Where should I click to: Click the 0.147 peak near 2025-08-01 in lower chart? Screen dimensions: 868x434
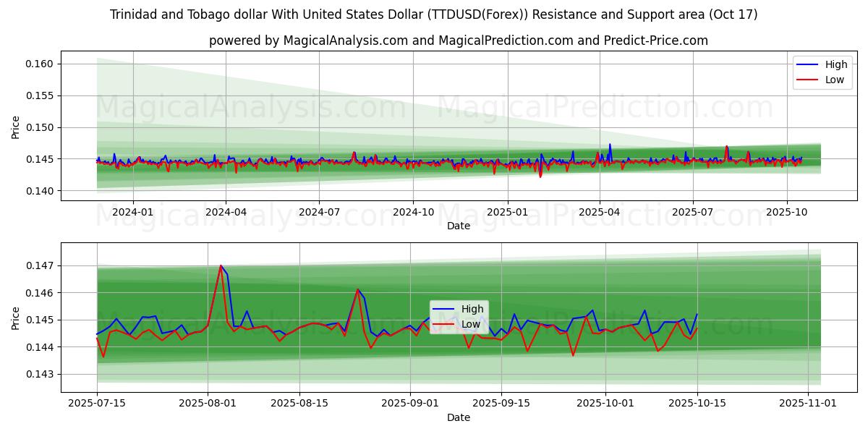pyautogui.click(x=221, y=265)
